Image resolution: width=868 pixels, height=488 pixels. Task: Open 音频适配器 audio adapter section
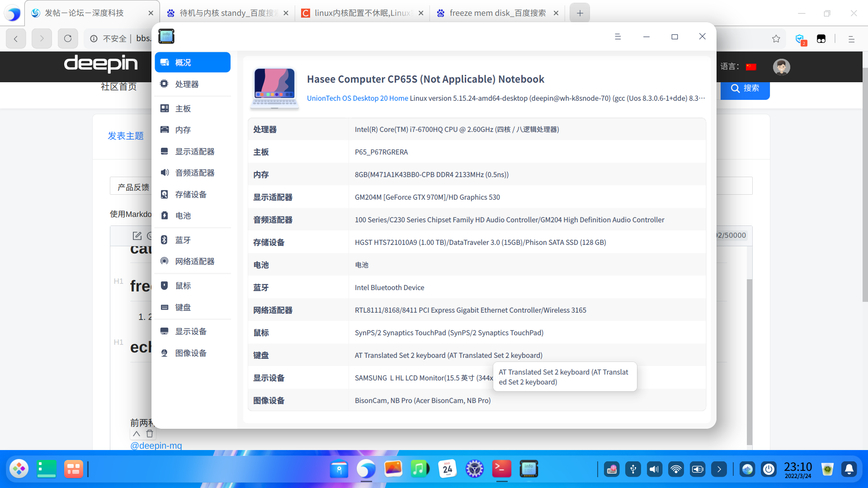pos(194,173)
